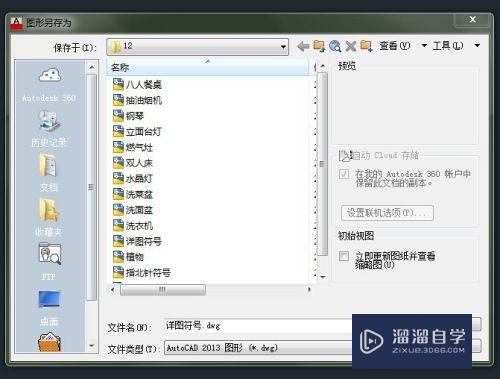Screen dimensions: 500x379
Task: Select file icon for 双人床
Action: 118,163
